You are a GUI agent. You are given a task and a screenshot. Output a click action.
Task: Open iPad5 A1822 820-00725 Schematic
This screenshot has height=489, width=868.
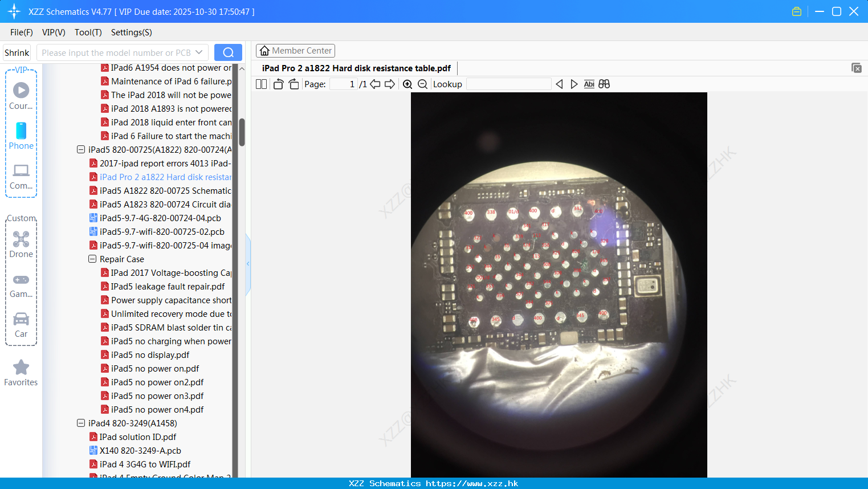[160, 190]
